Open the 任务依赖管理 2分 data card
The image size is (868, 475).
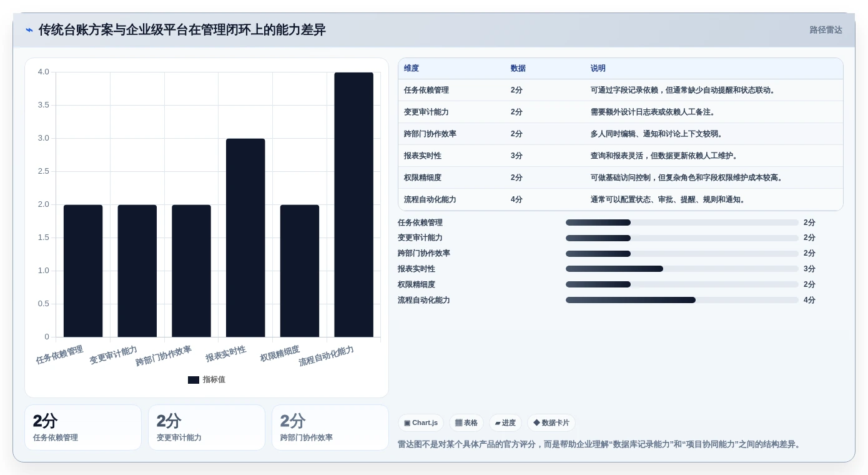pos(83,427)
